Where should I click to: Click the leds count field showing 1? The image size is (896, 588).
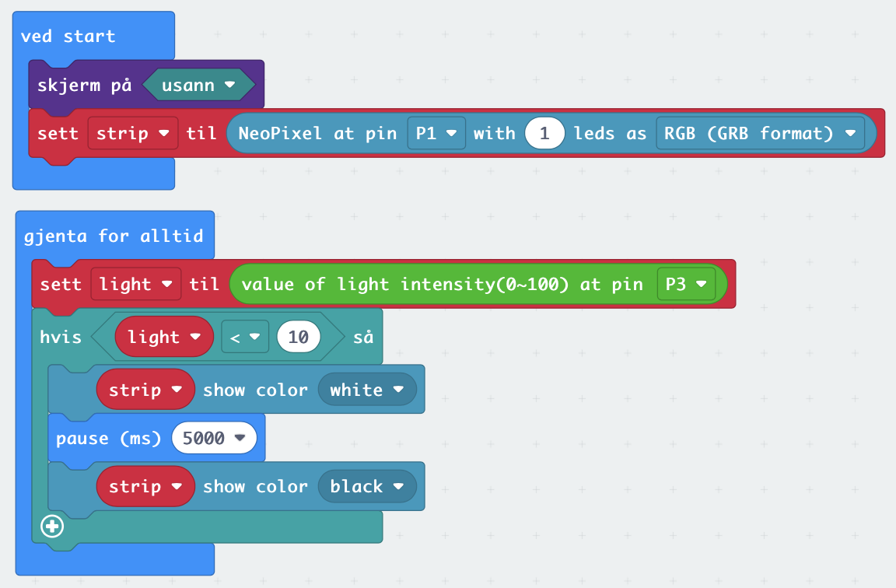pos(544,133)
